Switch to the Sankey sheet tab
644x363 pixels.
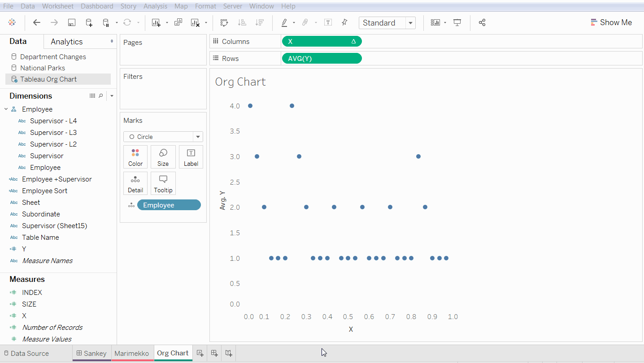coord(91,353)
